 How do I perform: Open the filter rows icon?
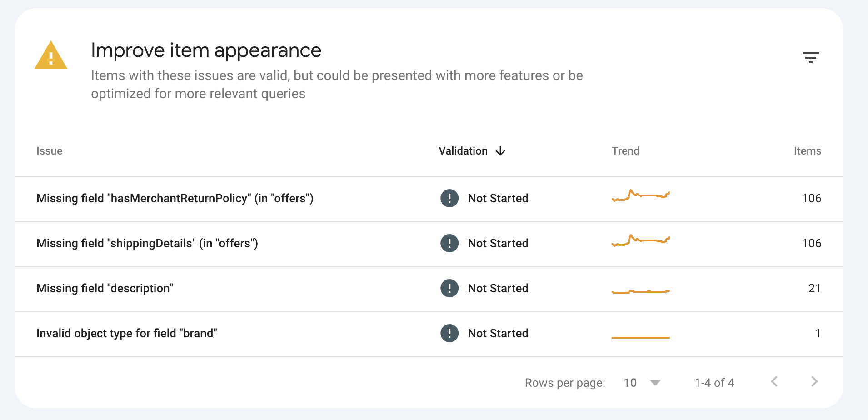[x=810, y=57]
